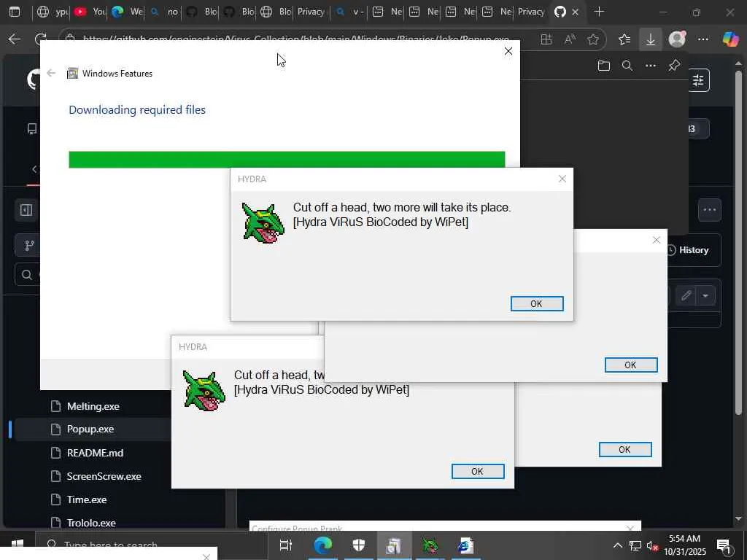Click OK in topmost HYDRA dialog with full message
Image resolution: width=747 pixels, height=560 pixels.
537,304
